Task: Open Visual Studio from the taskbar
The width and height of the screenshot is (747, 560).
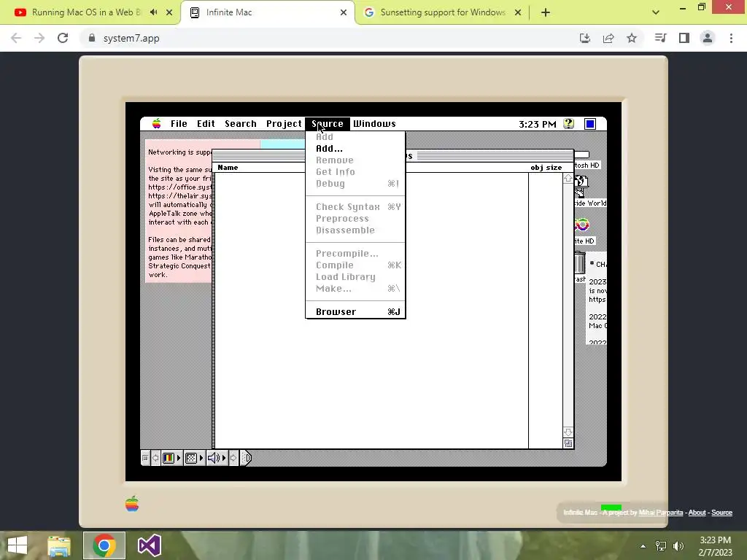Action: tap(149, 545)
